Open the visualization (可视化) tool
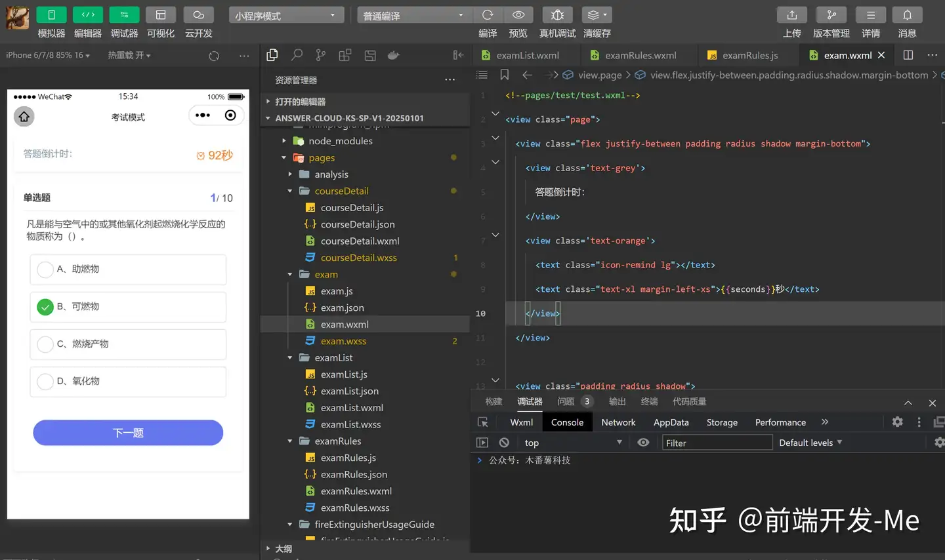This screenshot has width=945, height=560. coord(161,14)
